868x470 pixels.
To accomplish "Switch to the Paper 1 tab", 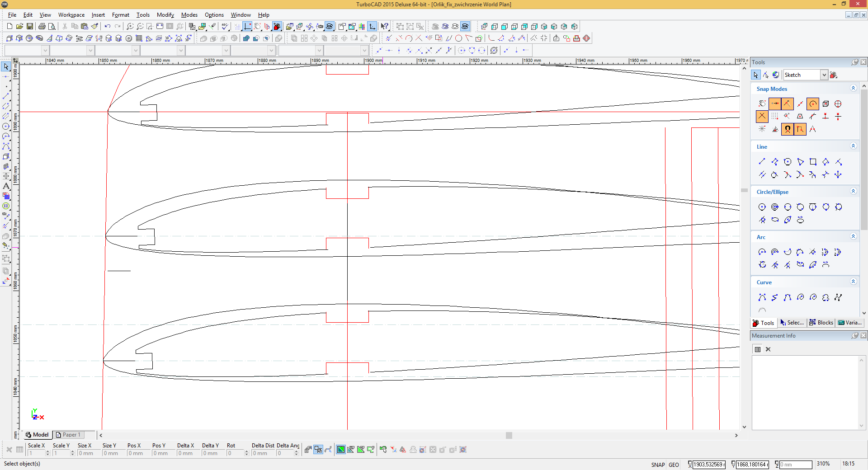I will pos(68,435).
